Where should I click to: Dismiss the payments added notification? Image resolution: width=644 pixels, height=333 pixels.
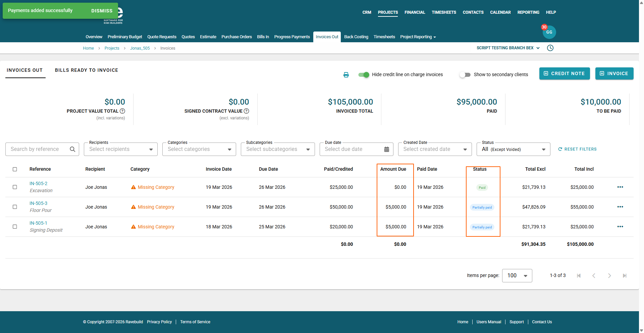click(x=102, y=11)
